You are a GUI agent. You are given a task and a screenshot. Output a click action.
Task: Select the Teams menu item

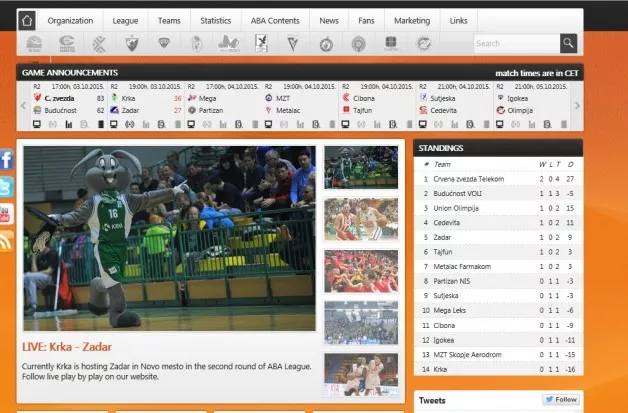(169, 20)
